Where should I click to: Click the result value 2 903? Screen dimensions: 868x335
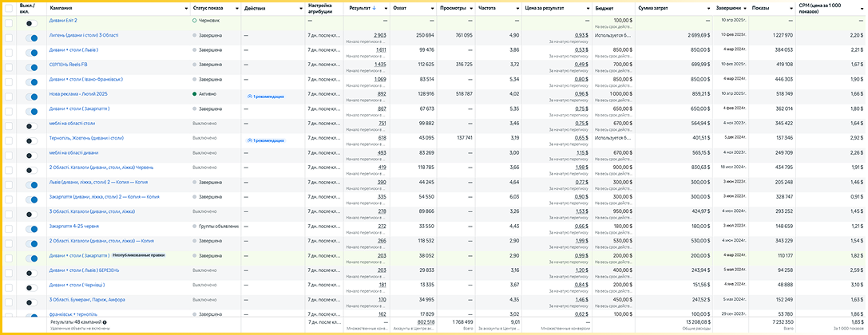(x=380, y=35)
